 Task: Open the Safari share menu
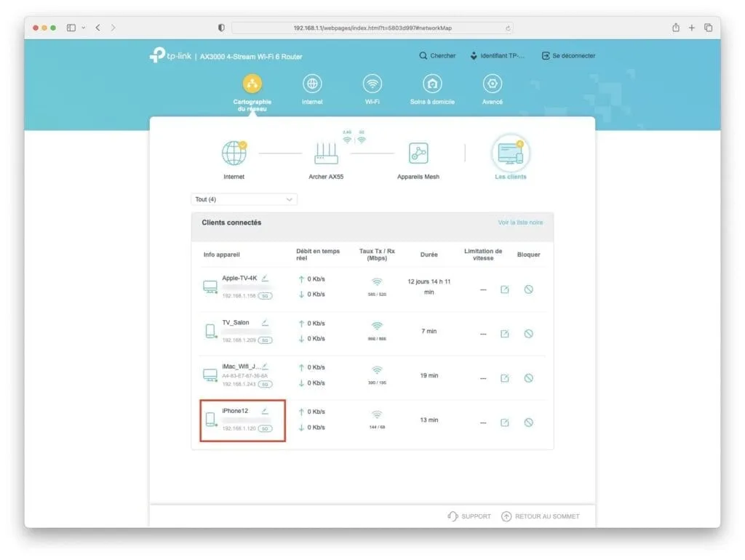[676, 28]
